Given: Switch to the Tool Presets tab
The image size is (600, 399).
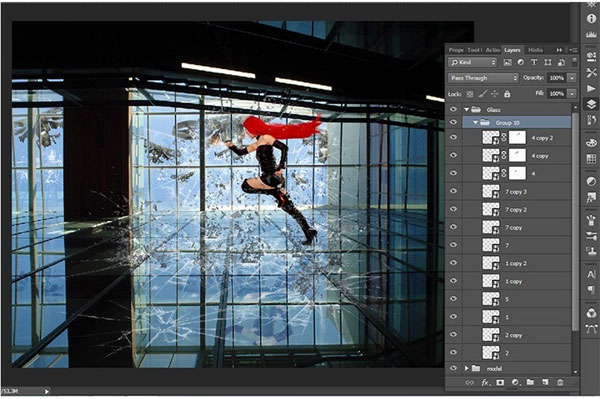Looking at the screenshot, I should pos(474,50).
